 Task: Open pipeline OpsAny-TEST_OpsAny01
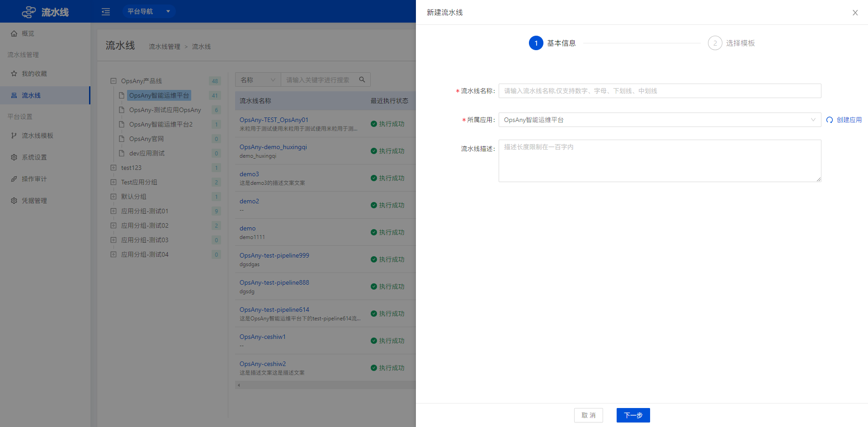274,120
